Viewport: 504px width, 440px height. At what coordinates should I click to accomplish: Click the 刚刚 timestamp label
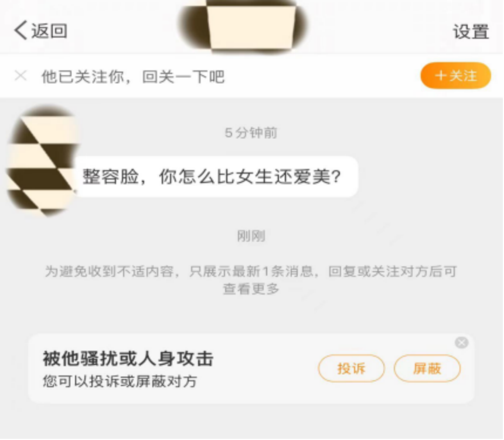(x=251, y=236)
